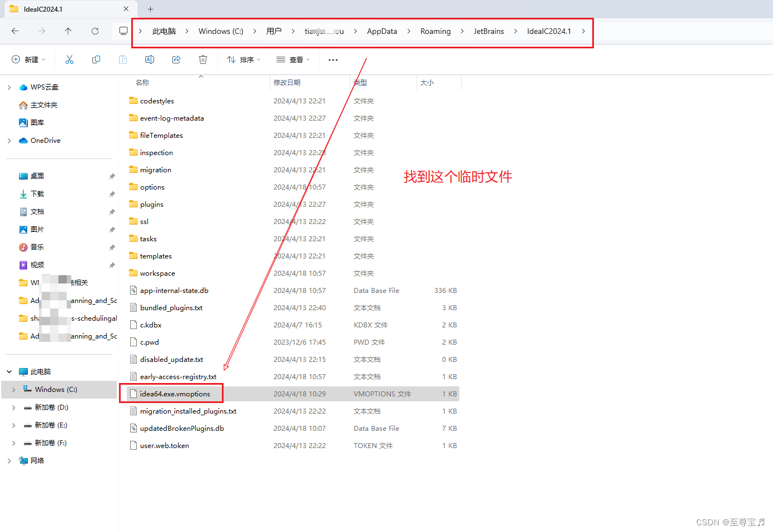
Task: Open the 查看 view dropdown
Action: 293,59
